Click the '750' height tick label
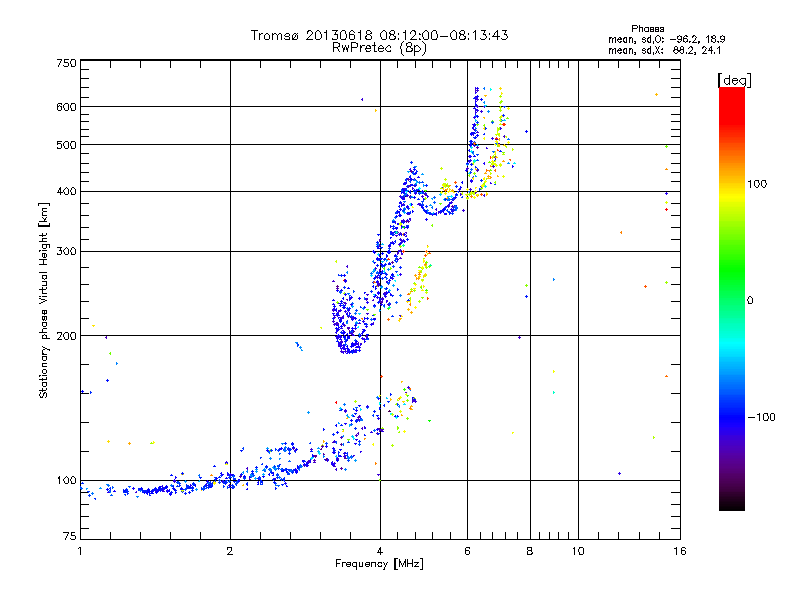 pos(67,63)
